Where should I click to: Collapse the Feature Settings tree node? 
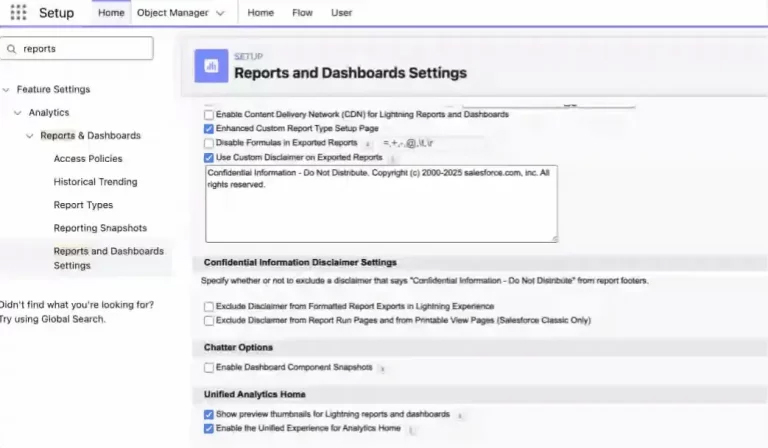[7, 90]
